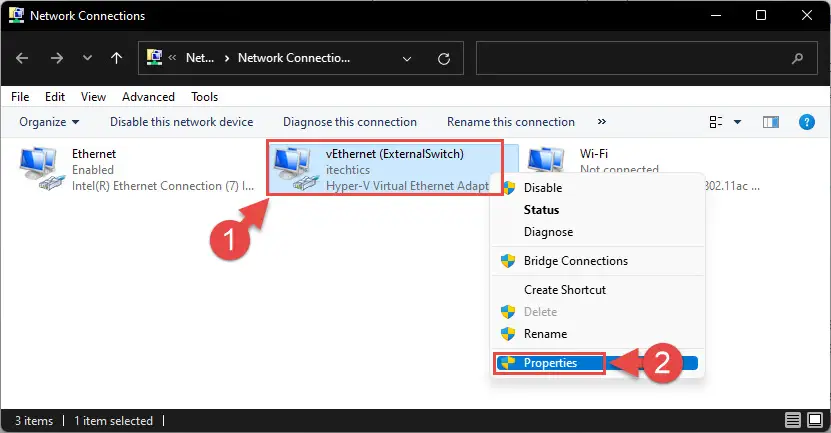Open the recent locations dropdown arrow
This screenshot has width=831, height=433.
point(87,58)
